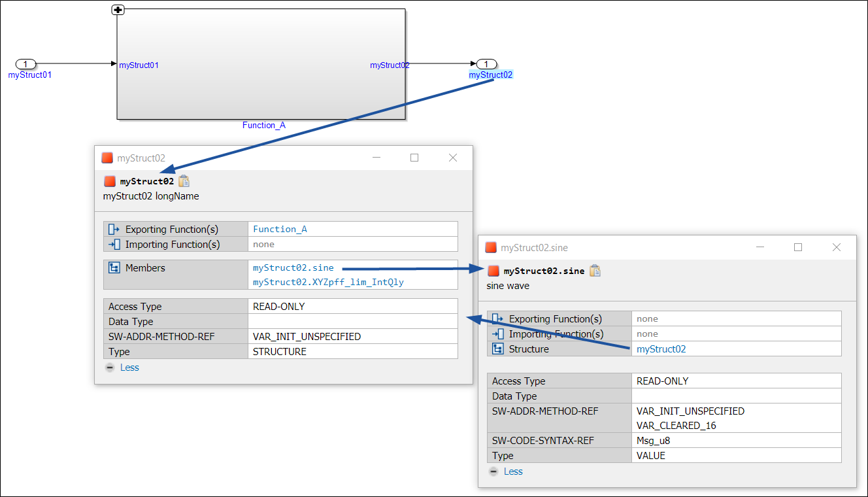Click the clipboard icon beside myStruct02.sine heading
868x497 pixels.
595,271
